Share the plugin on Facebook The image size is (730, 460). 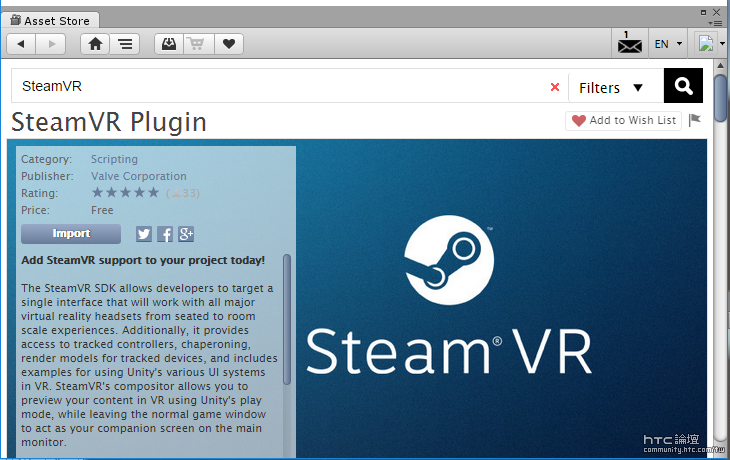[x=165, y=234]
